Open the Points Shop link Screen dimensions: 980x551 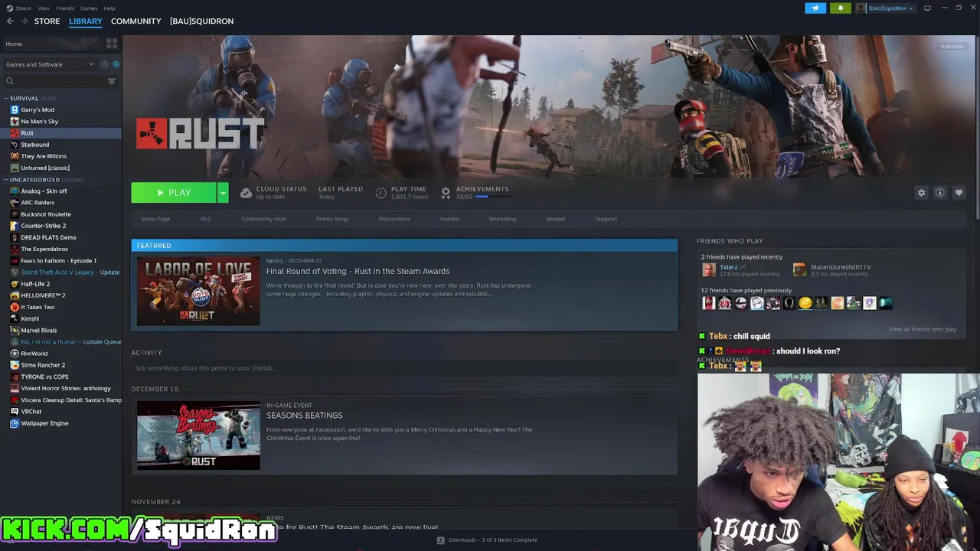point(332,219)
